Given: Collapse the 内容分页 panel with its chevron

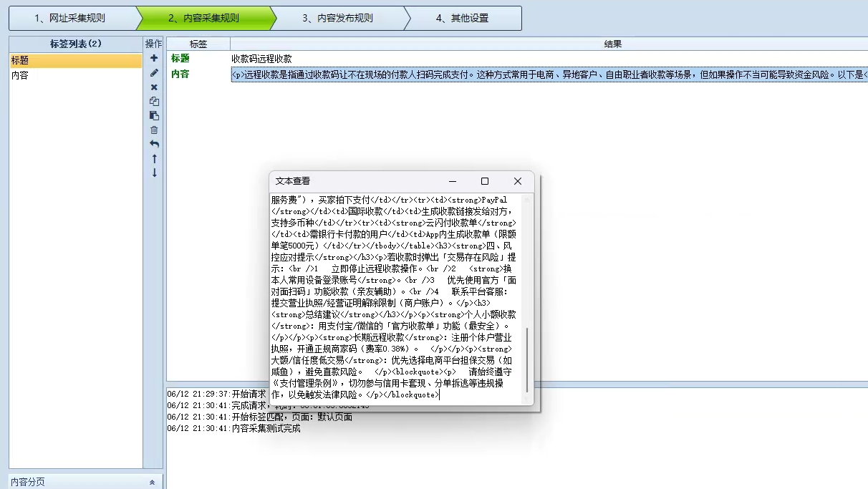Looking at the screenshot, I should click(153, 483).
